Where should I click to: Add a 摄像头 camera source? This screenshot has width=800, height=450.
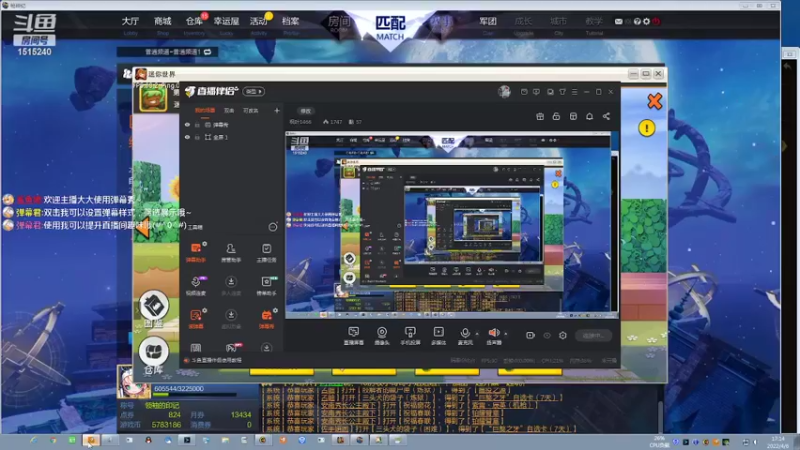click(382, 336)
